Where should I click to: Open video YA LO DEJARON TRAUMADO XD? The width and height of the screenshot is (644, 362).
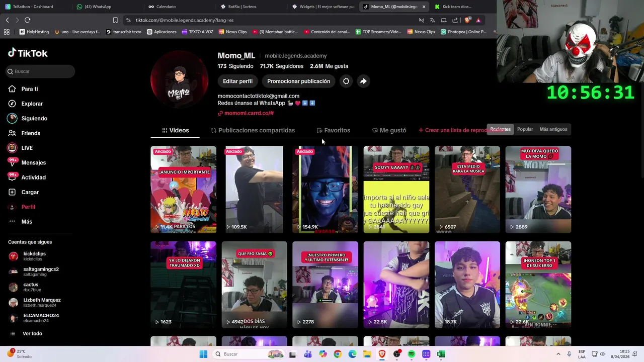click(183, 285)
